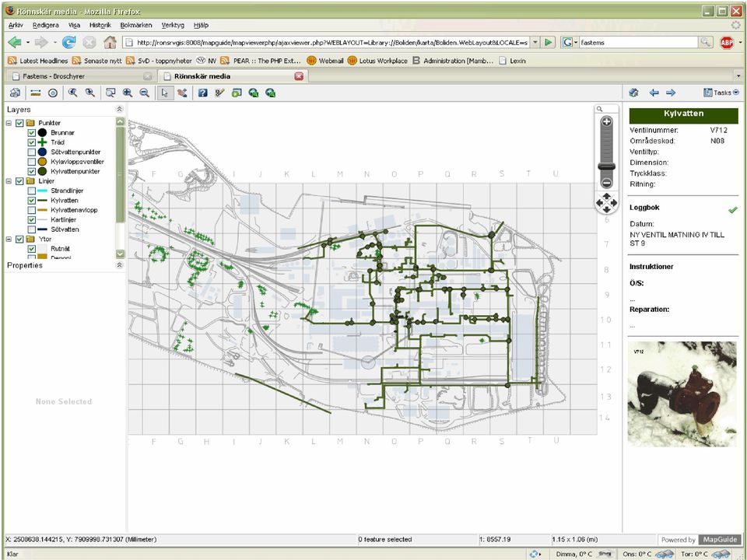Select the Zoom In magnifier tool

coord(127,93)
